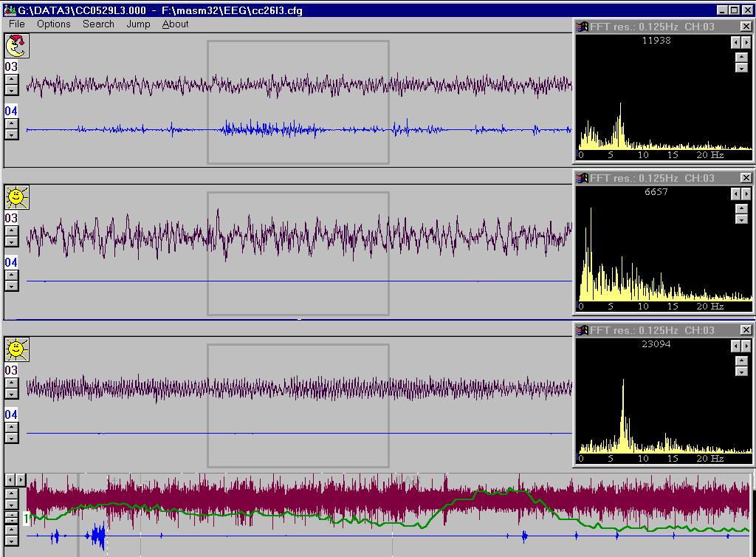This screenshot has height=557, width=756.
Task: Click the tall spectrum peak in the FFT window showing 23094
Action: (x=623, y=414)
